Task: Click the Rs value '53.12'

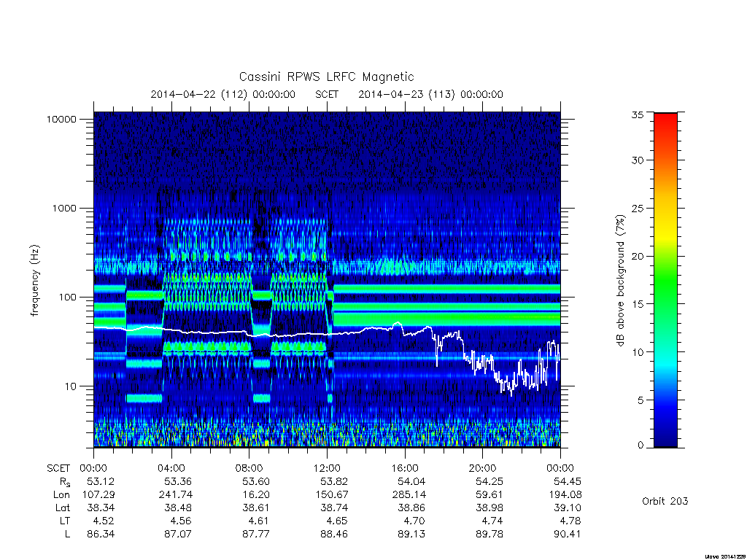Action: tap(101, 481)
